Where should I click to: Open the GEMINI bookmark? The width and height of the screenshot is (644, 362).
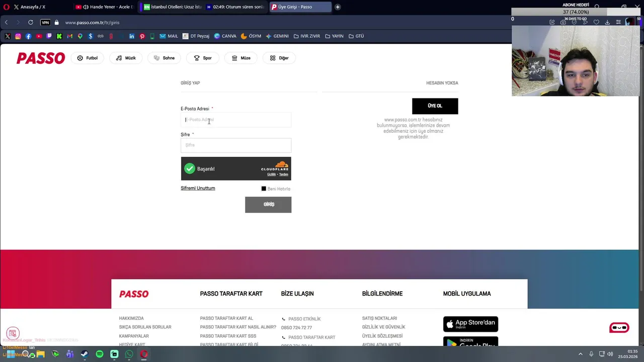click(277, 36)
